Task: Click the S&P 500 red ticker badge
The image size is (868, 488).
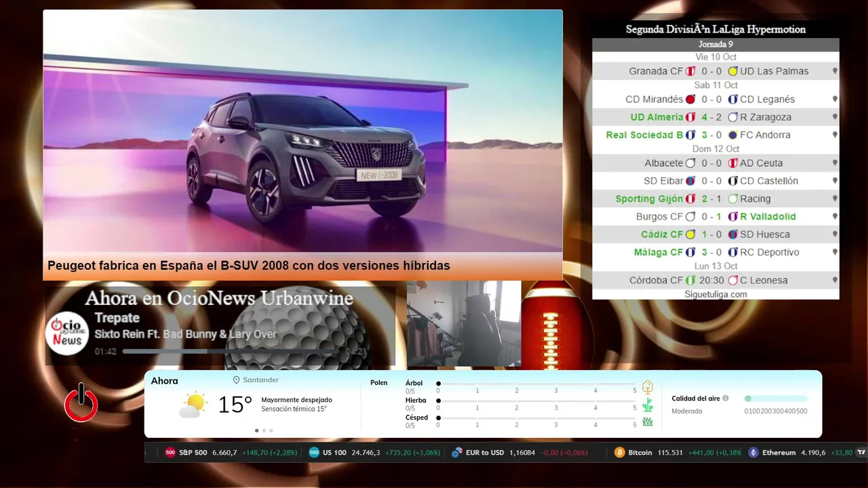Action: pos(170,453)
